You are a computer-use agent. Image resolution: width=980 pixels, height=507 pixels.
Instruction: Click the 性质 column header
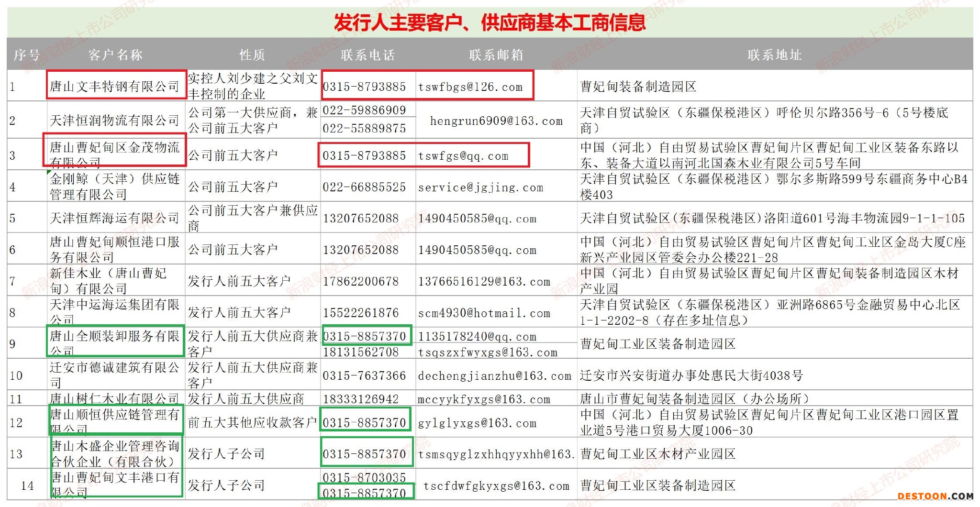pos(252,55)
